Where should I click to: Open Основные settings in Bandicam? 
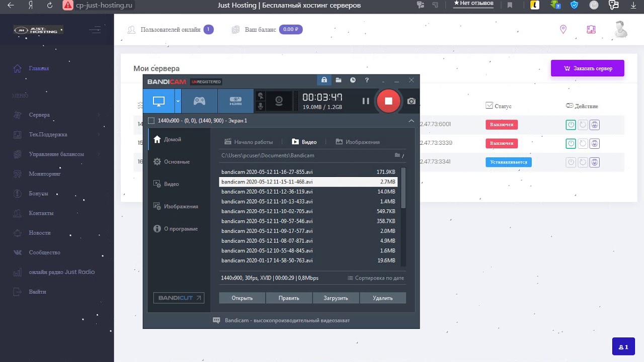[172, 162]
